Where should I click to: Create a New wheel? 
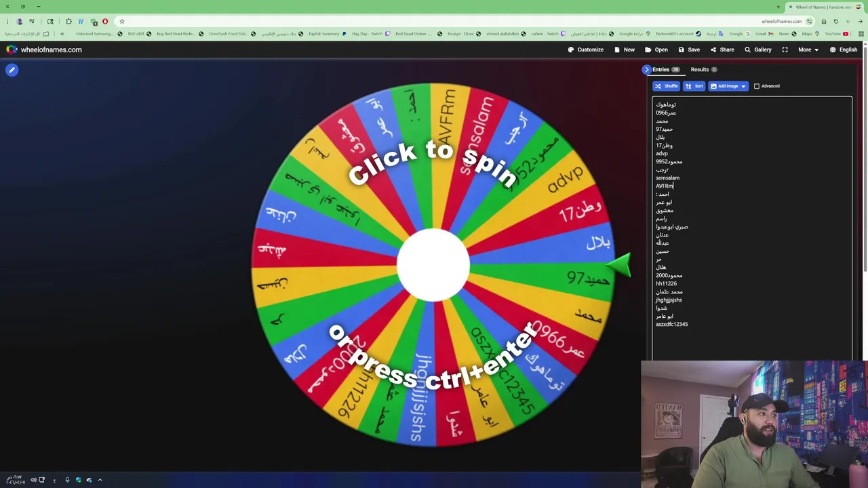coord(625,49)
